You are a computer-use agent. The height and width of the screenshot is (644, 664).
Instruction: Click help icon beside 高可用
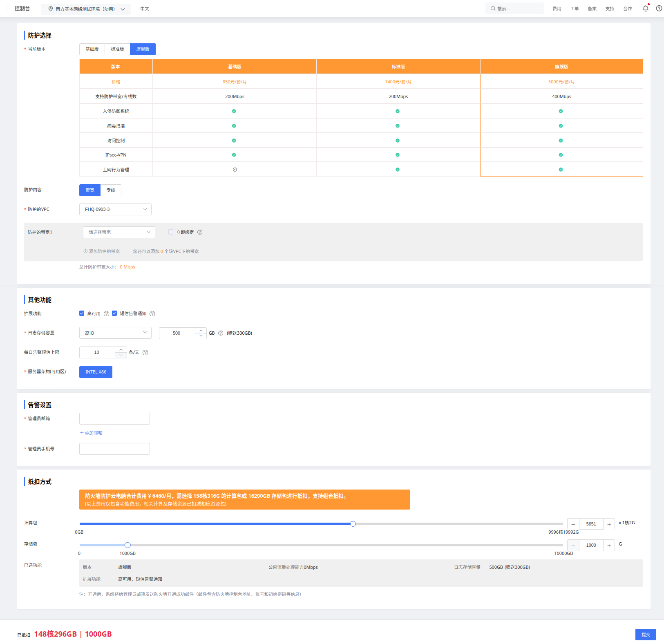[107, 314]
